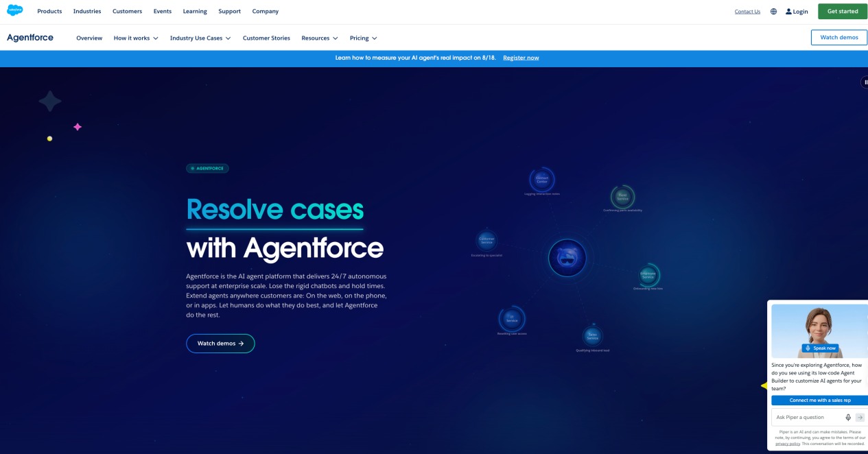Image resolution: width=868 pixels, height=454 pixels.
Task: Select the Employee Service agent node
Action: (x=648, y=275)
